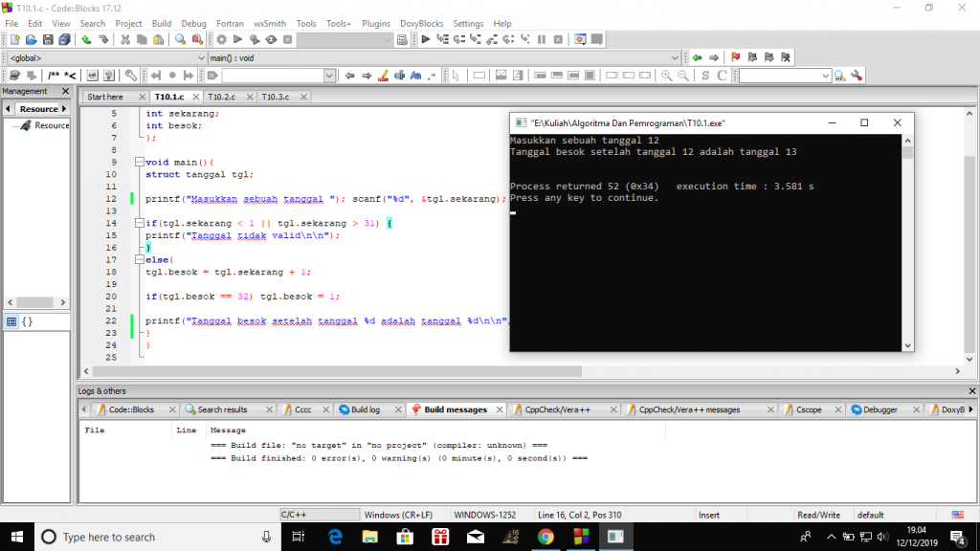Open the Build log tab
The width and height of the screenshot is (980, 551).
[365, 409]
